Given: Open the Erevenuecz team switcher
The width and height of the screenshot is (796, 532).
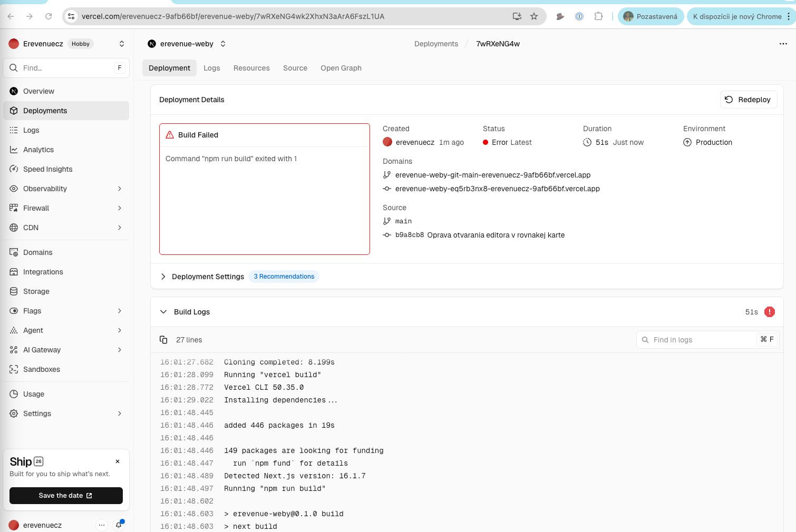Looking at the screenshot, I should click(122, 44).
